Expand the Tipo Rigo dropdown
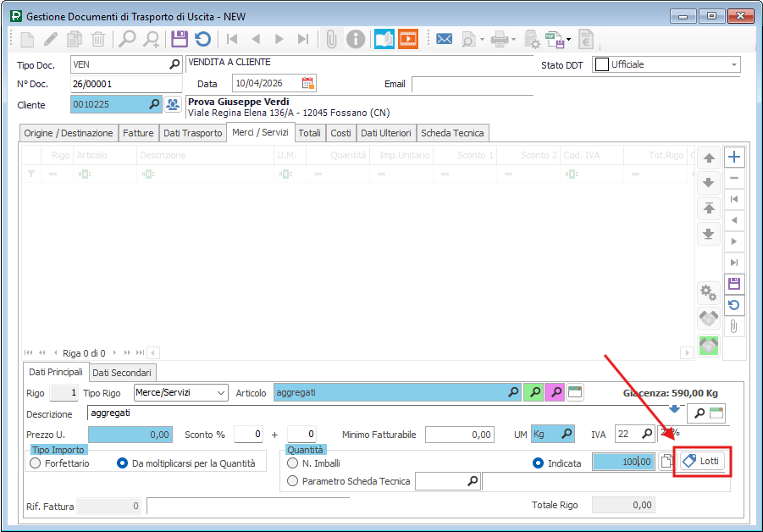The width and height of the screenshot is (763, 532). (x=221, y=392)
